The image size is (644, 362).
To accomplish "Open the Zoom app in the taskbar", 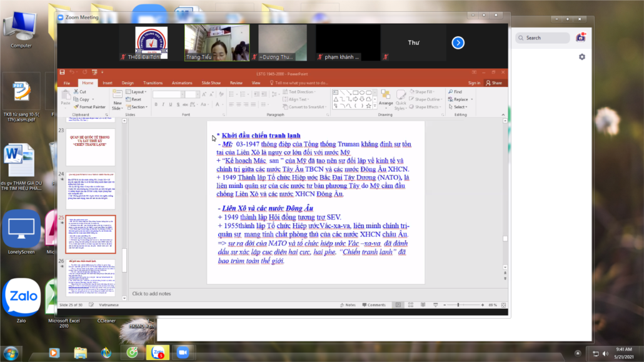I will tap(183, 353).
